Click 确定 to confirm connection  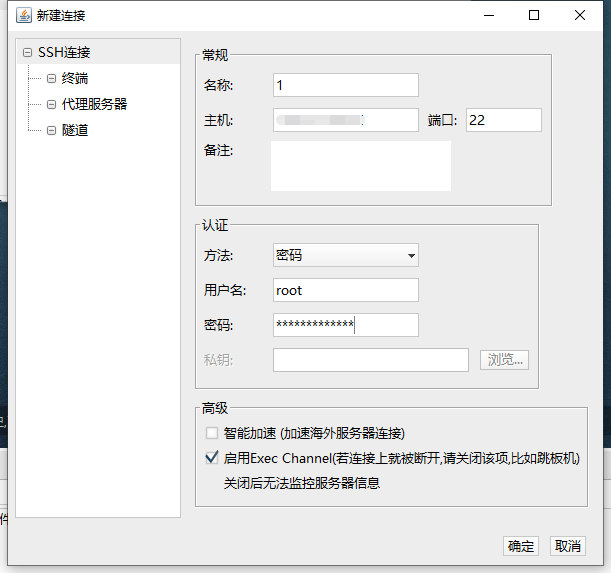pyautogui.click(x=521, y=546)
